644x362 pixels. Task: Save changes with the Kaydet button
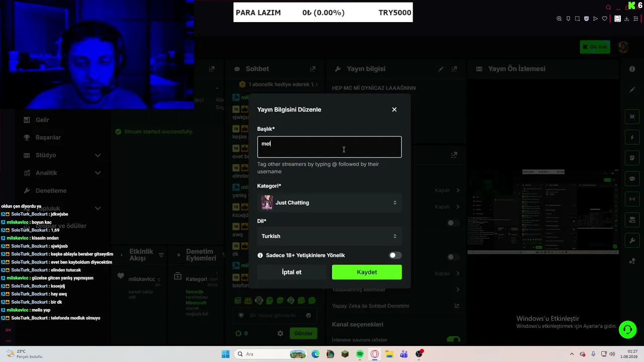(x=367, y=272)
